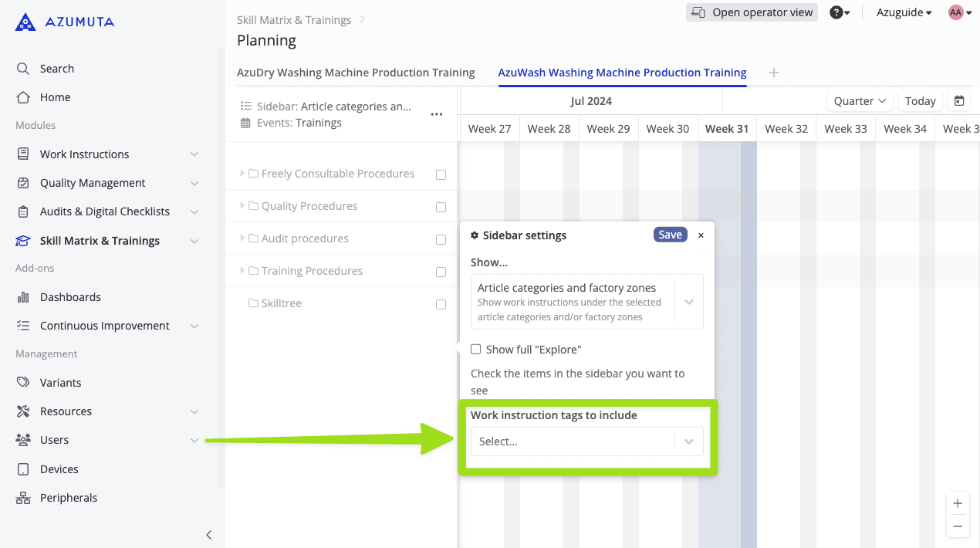Click the Variants tag icon
This screenshot has height=548, width=980.
coord(23,383)
